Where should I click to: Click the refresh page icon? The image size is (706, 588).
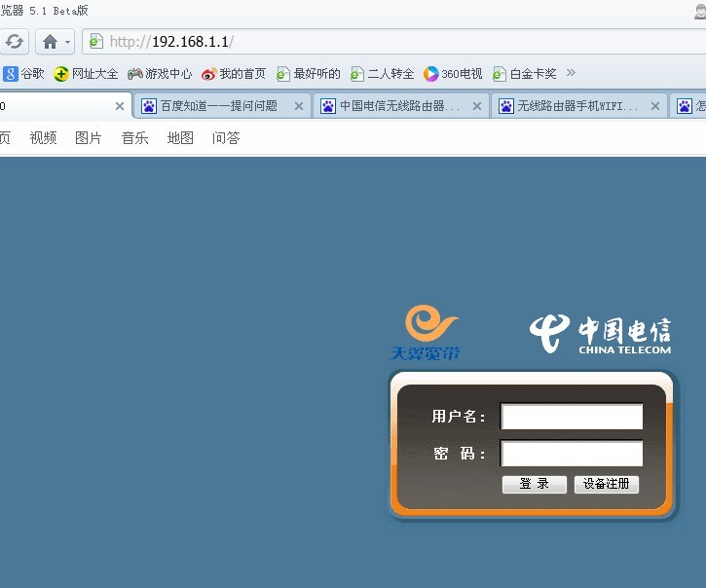pyautogui.click(x=14, y=42)
